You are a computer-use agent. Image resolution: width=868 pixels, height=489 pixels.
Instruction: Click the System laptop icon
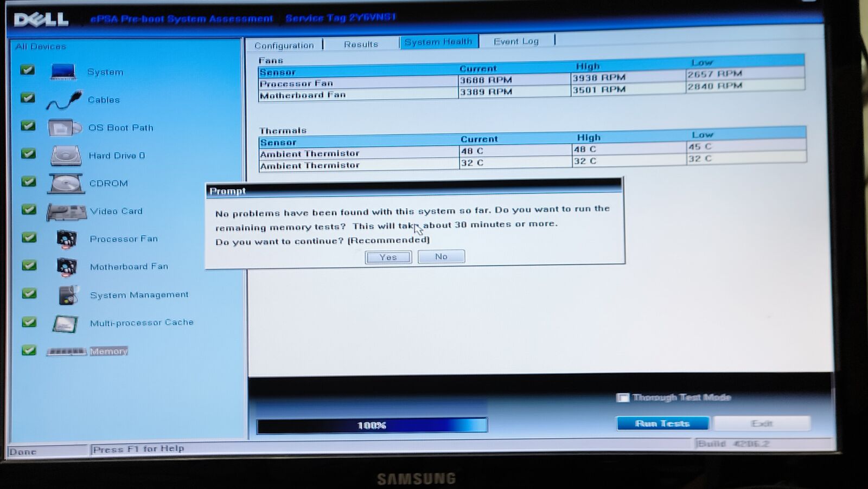(x=63, y=72)
